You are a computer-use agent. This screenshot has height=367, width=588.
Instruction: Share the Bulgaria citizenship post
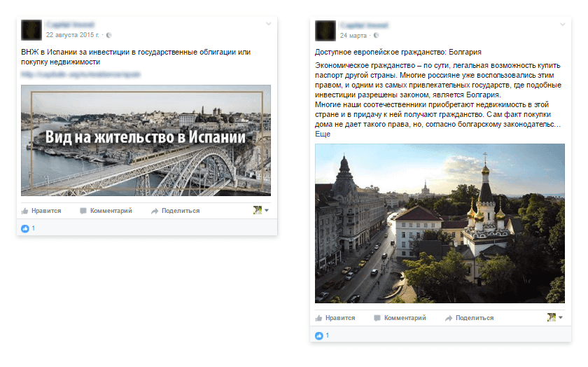469,318
